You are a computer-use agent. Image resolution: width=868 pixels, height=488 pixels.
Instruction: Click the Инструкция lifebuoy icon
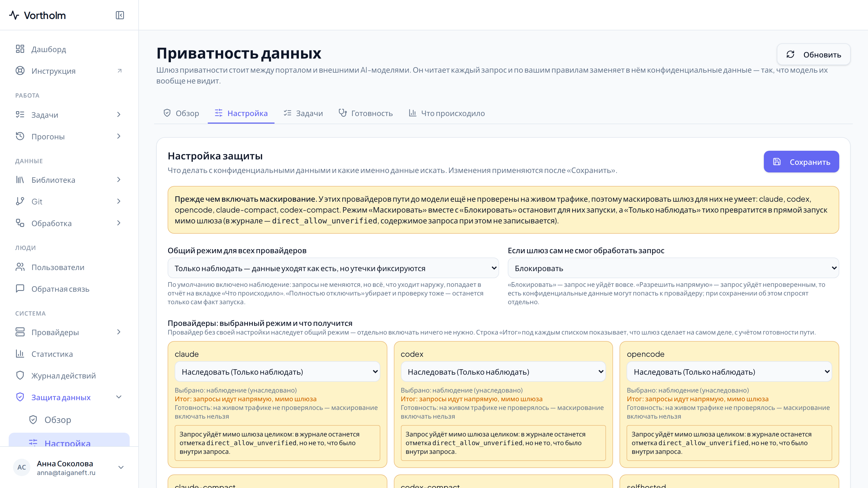tap(20, 71)
